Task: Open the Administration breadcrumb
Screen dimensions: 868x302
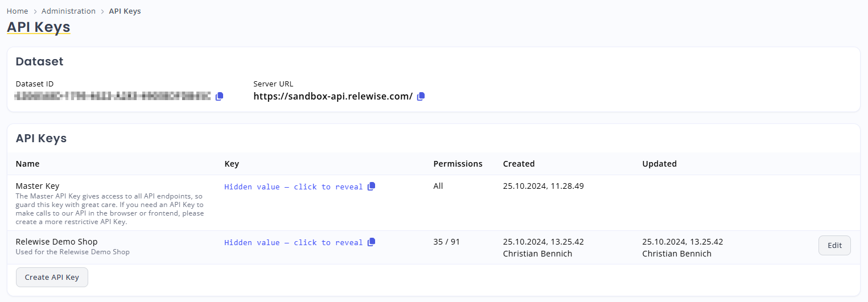Action: pos(68,11)
